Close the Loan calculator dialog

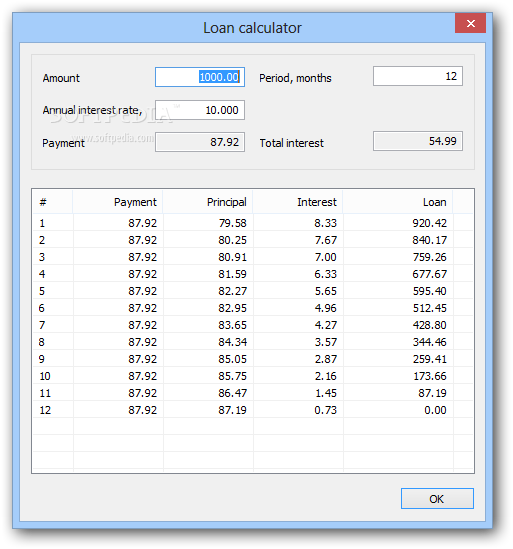coord(470,23)
